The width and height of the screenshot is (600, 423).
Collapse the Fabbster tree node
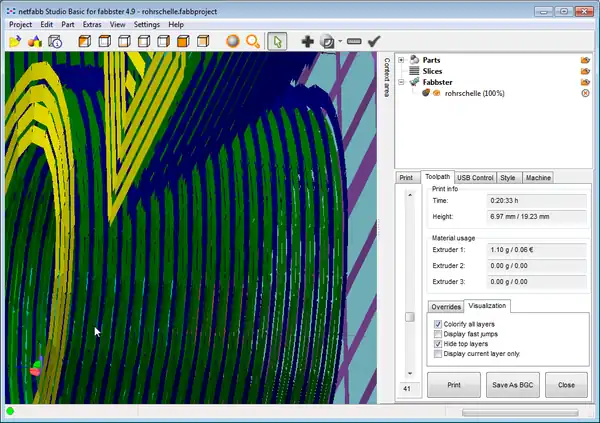coord(401,82)
